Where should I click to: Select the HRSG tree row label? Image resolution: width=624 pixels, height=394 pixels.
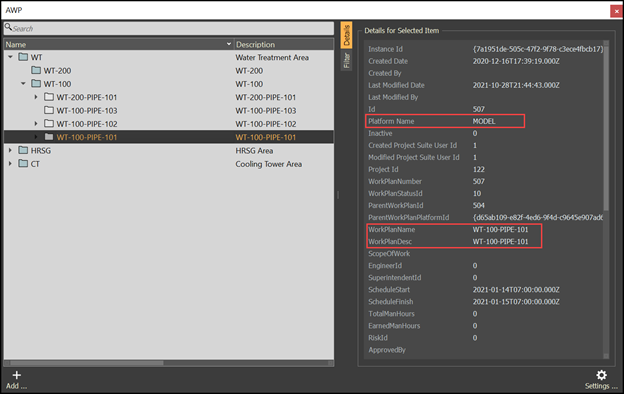pyautogui.click(x=41, y=150)
